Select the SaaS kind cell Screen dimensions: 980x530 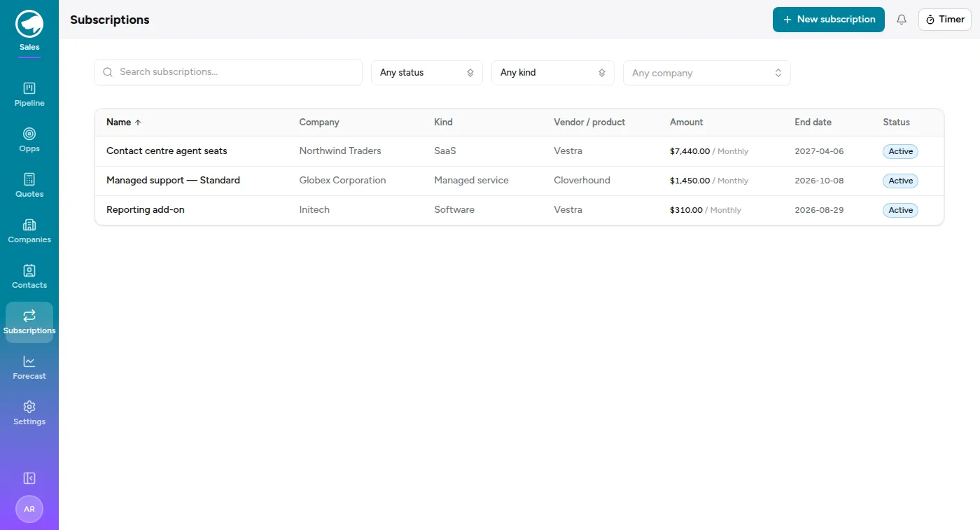tap(445, 151)
